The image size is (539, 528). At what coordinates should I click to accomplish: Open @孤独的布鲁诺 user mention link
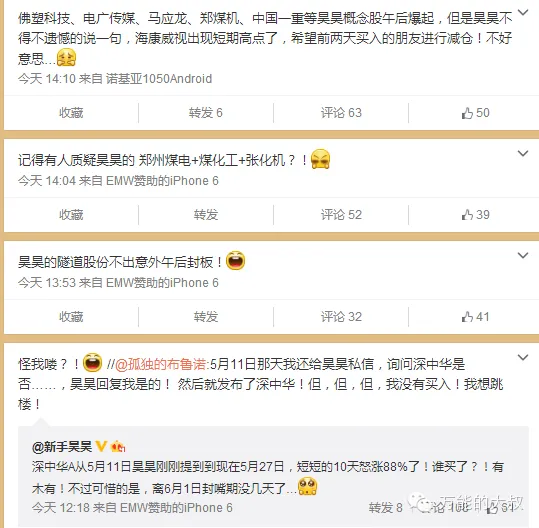click(161, 364)
